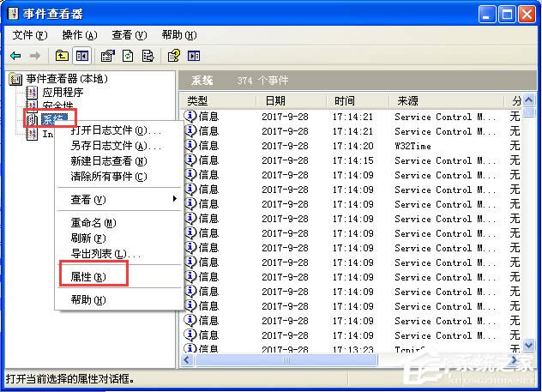This screenshot has height=392, width=542.
Task: Select 打开日志文件 context menu entry
Action: point(115,130)
